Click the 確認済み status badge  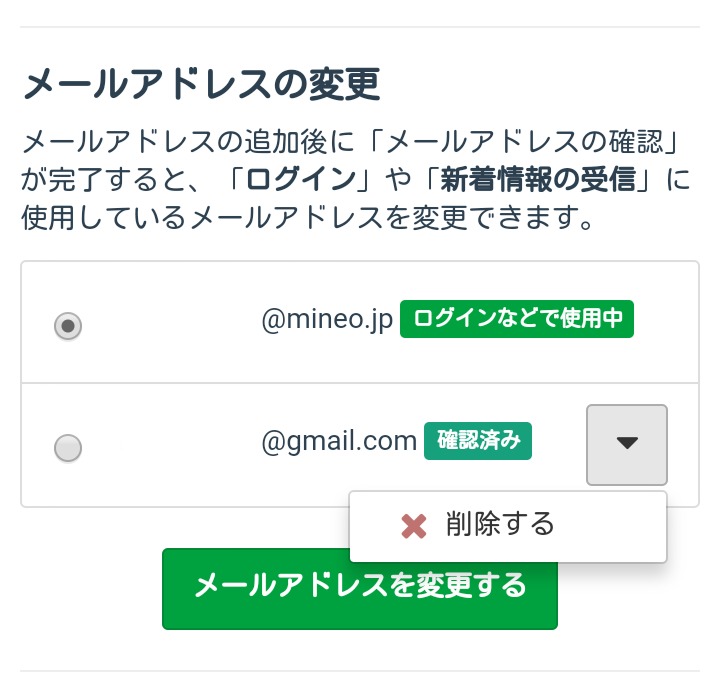pyautogui.click(x=478, y=440)
